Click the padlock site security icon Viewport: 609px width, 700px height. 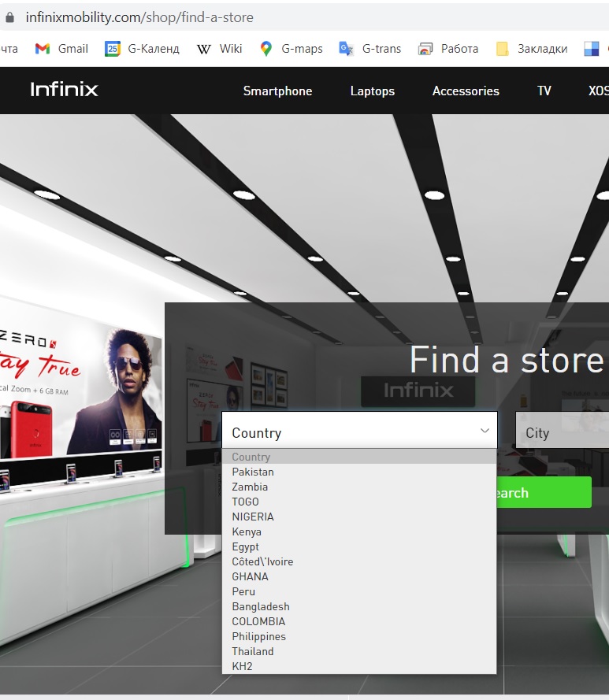pos(10,17)
